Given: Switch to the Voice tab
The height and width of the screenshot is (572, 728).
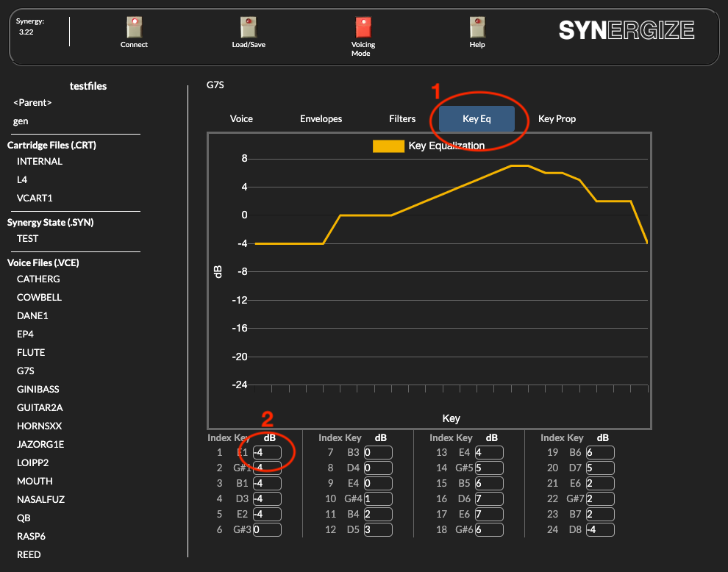Looking at the screenshot, I should (241, 119).
